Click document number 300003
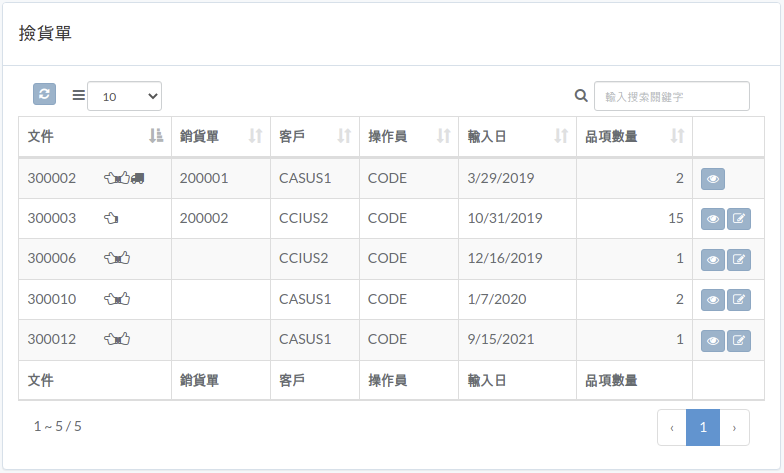The width and height of the screenshot is (784, 473). click(52, 218)
